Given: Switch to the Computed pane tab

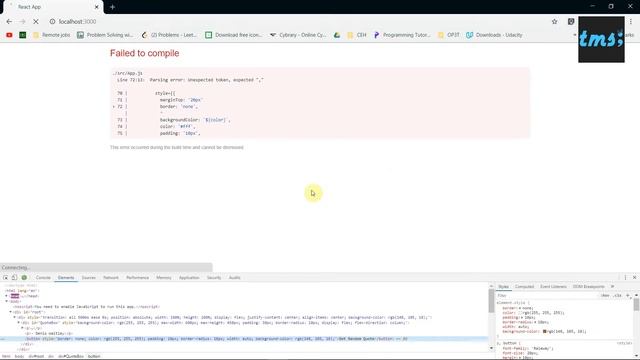Looking at the screenshot, I should [x=524, y=287].
